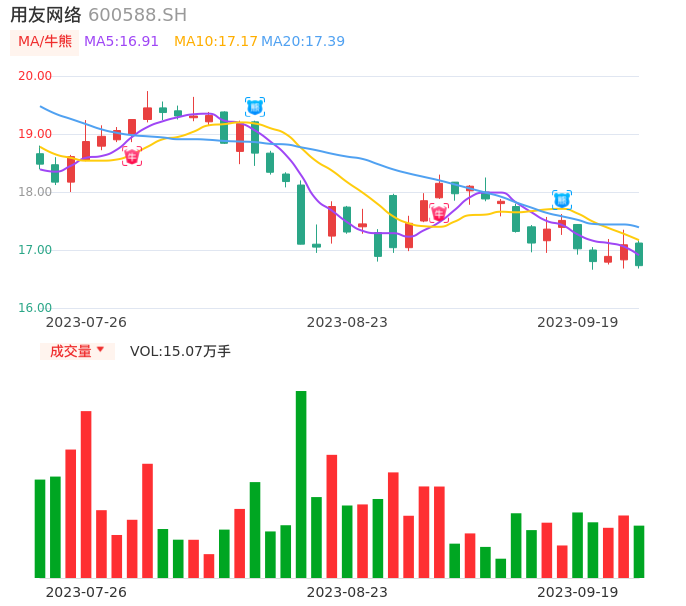
Task: Click the 2023-08-23 date on the price chart
Action: (347, 322)
